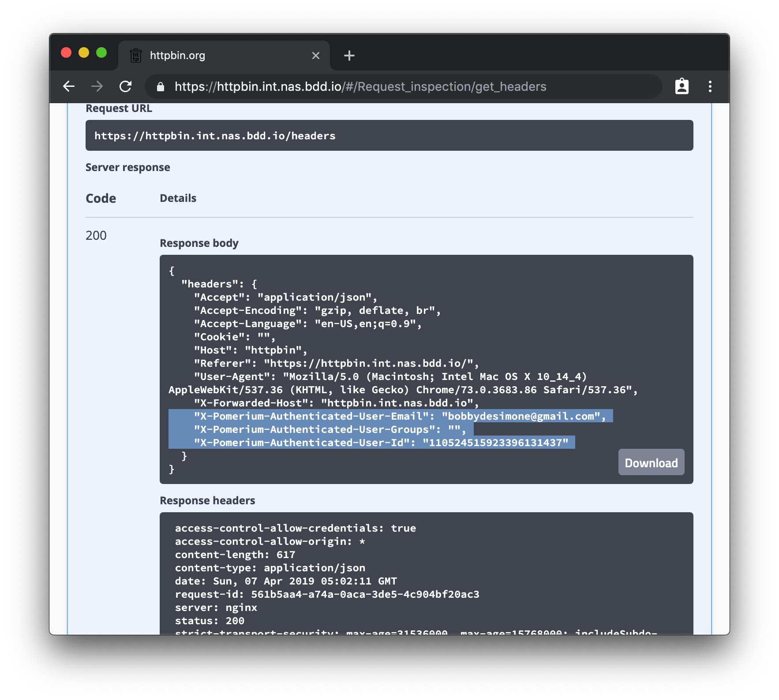This screenshot has width=779, height=700.
Task: Maximize the window with green button
Action: 101,53
